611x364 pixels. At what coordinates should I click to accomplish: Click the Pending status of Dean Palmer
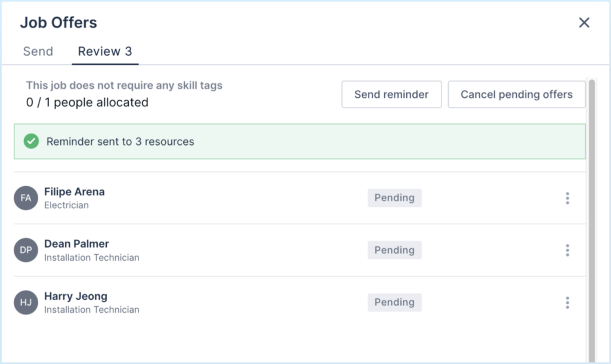pos(394,250)
